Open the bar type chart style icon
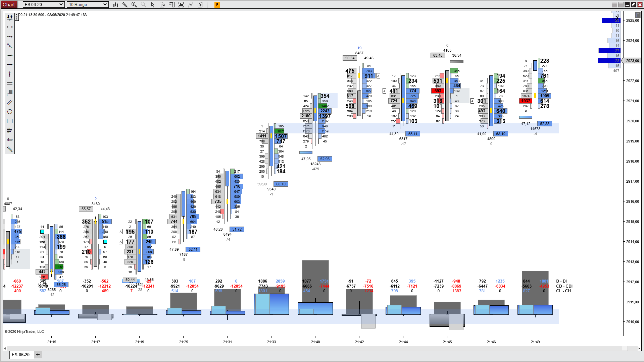Screen dimensions: 644x362 (x=115, y=5)
